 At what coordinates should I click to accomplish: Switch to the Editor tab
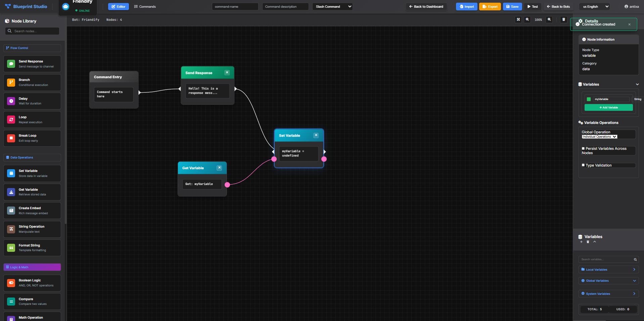[x=119, y=6]
